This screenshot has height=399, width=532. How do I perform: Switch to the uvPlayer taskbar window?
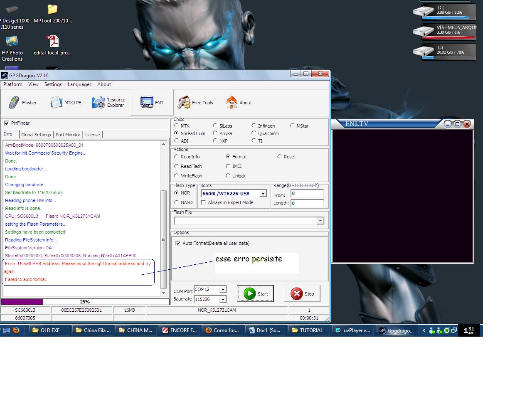pos(352,330)
